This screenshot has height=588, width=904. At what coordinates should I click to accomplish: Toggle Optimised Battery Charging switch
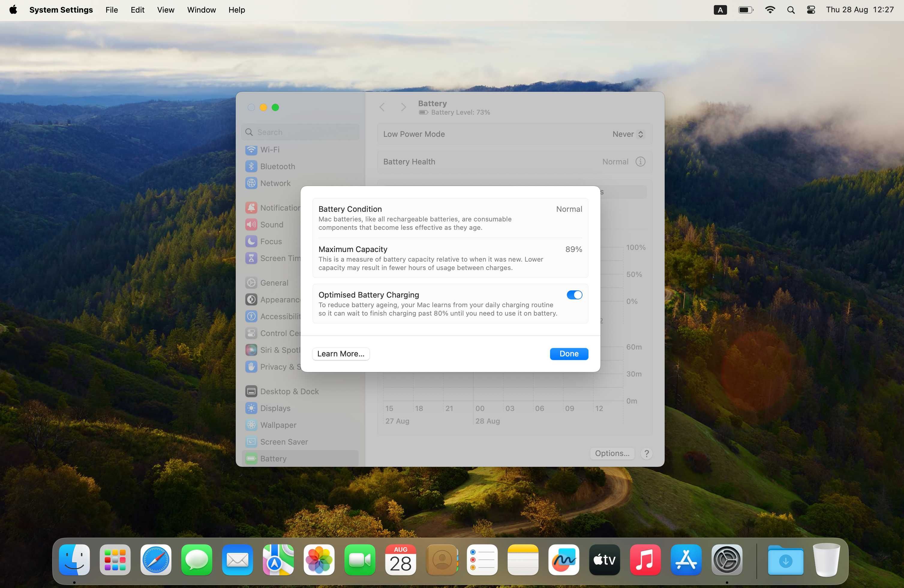tap(574, 295)
